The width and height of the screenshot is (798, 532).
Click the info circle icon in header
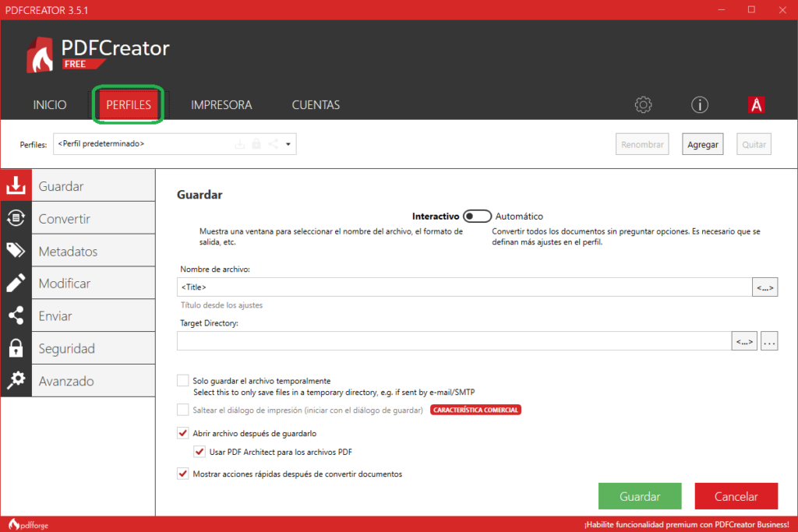coord(699,105)
